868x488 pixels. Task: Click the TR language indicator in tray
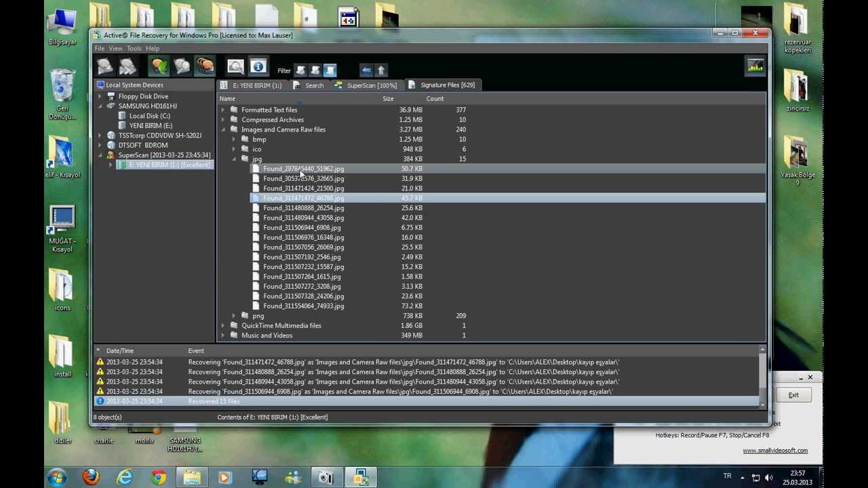(728, 476)
